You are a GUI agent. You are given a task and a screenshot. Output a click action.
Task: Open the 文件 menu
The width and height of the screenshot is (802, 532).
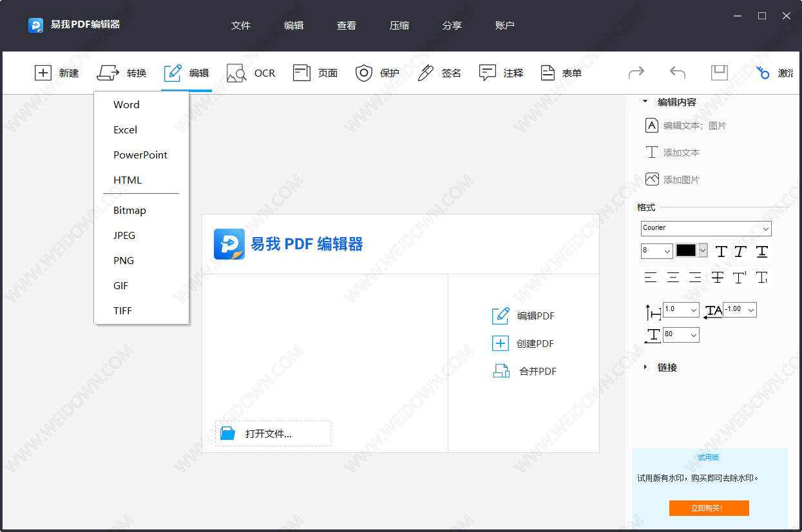click(x=241, y=26)
